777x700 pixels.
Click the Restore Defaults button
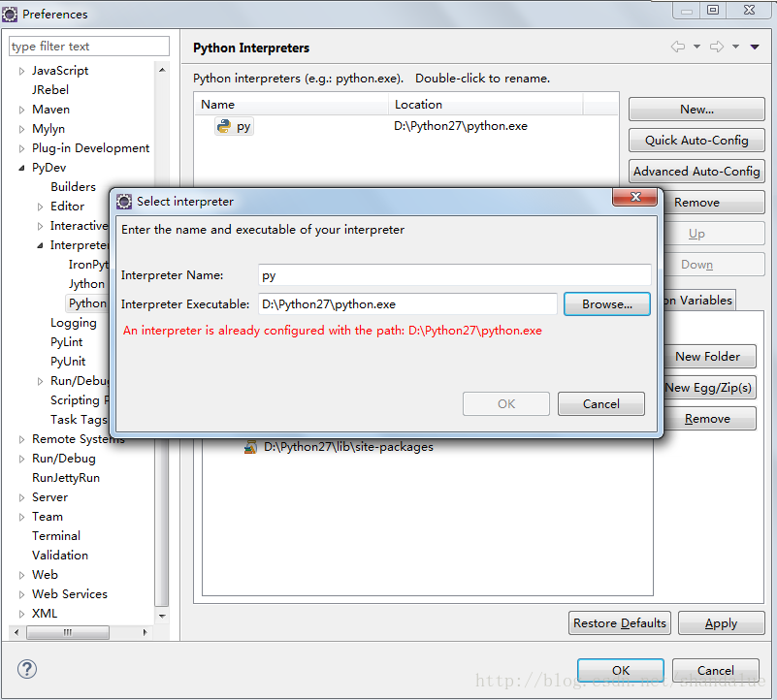620,622
